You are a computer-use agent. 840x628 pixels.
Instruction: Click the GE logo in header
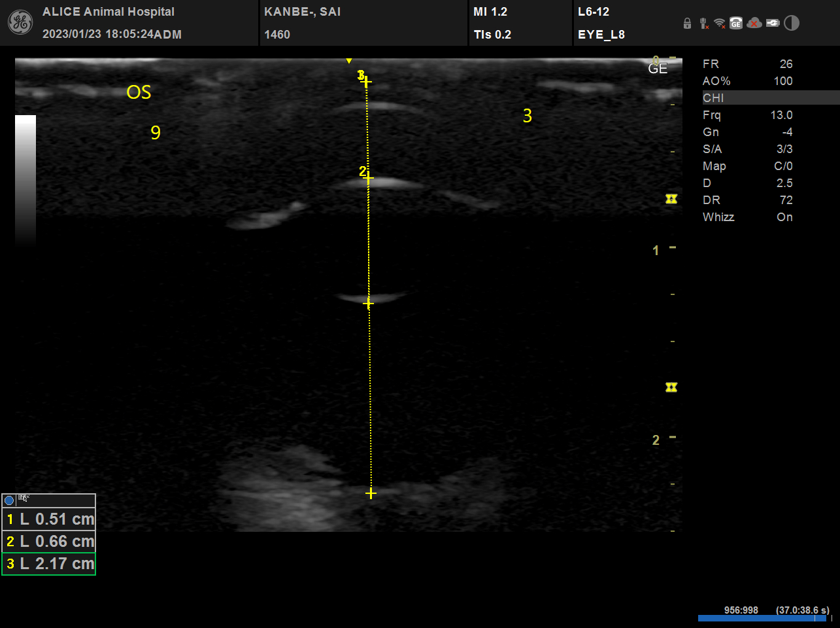click(x=20, y=23)
